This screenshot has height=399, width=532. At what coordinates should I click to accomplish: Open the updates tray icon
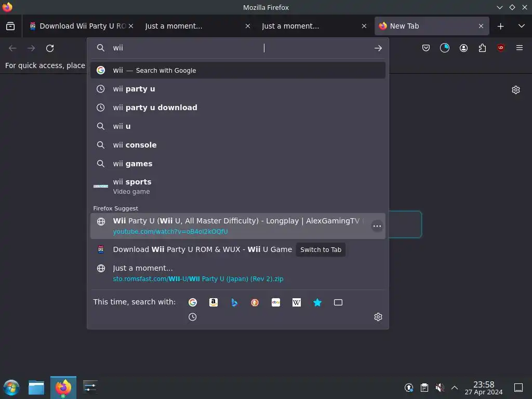(x=409, y=388)
